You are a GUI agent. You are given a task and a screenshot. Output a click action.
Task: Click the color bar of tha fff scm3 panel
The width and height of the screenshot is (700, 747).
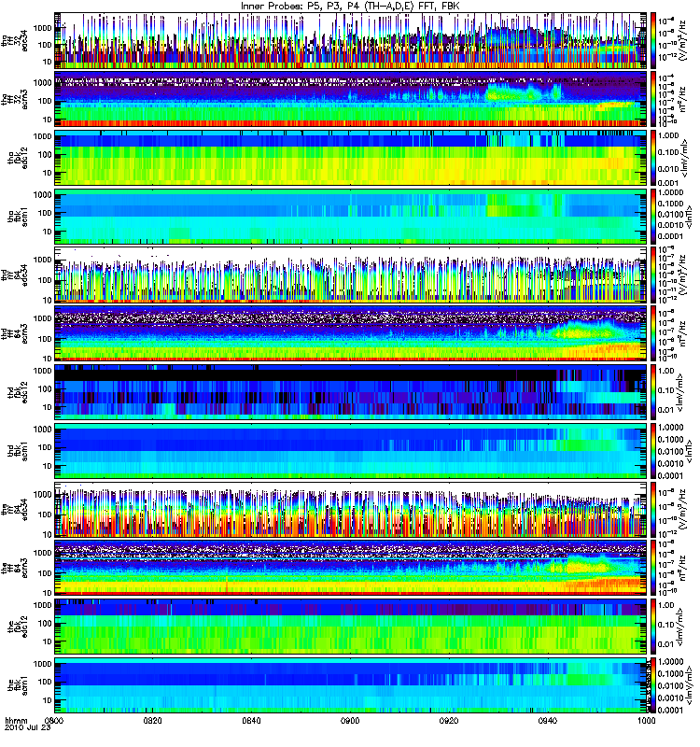pyautogui.click(x=653, y=99)
